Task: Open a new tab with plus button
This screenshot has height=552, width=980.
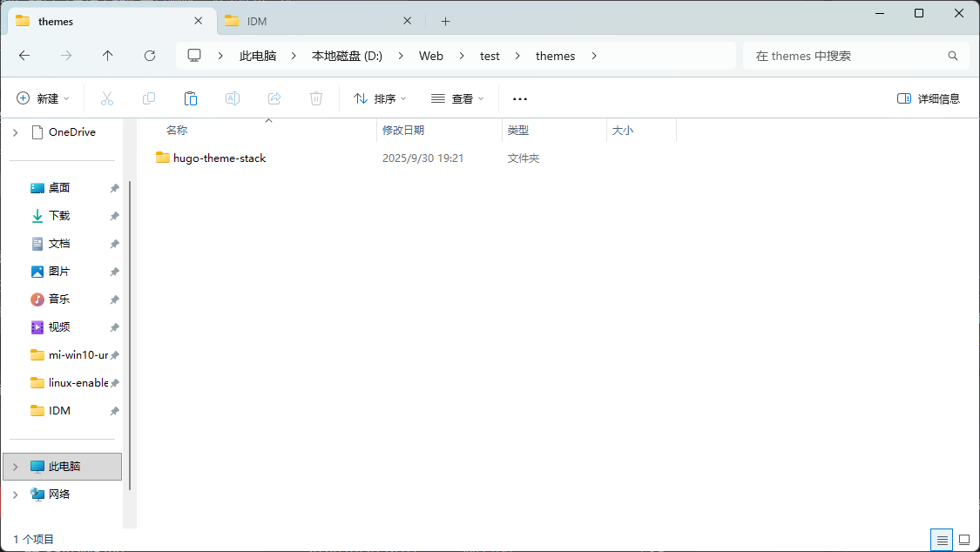Action: tap(445, 21)
